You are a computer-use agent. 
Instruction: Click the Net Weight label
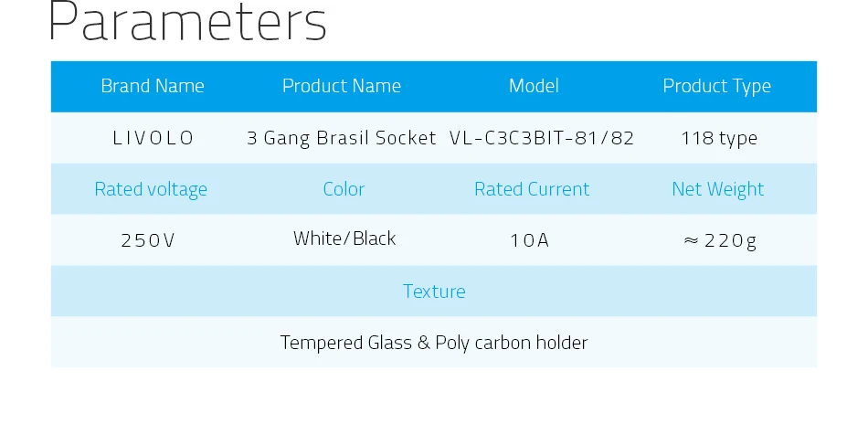pos(718,190)
